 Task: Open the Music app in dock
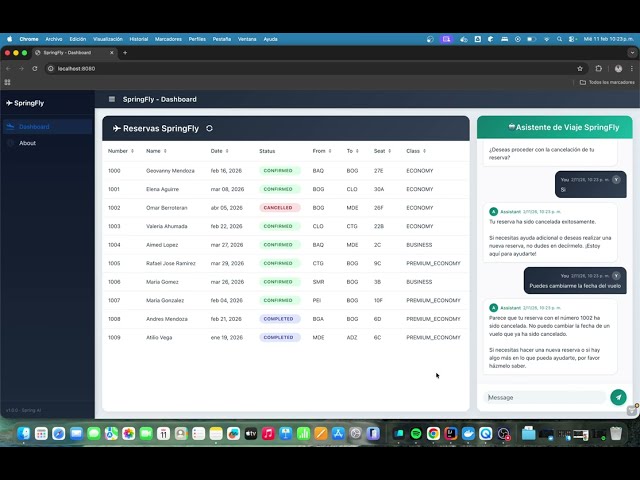[268, 433]
